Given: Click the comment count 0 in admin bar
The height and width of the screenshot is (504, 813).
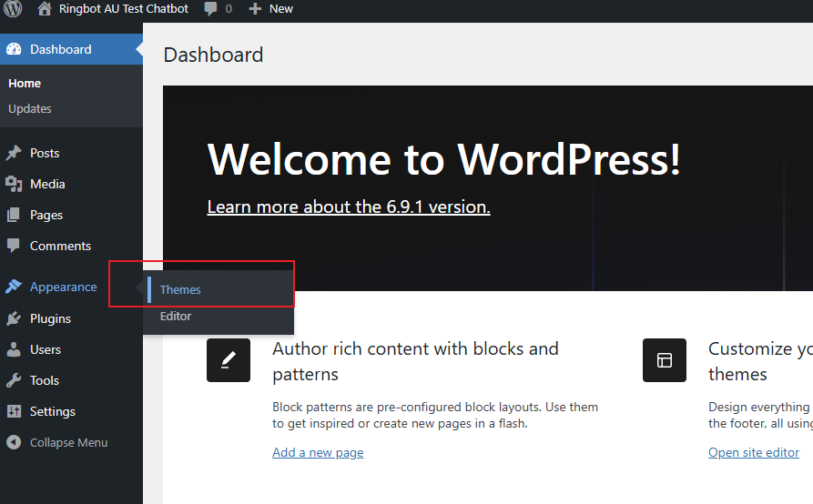Looking at the screenshot, I should (x=229, y=9).
